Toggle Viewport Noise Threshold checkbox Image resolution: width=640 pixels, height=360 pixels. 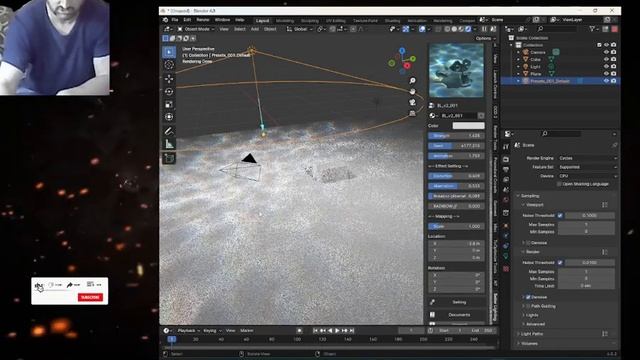[x=560, y=216]
